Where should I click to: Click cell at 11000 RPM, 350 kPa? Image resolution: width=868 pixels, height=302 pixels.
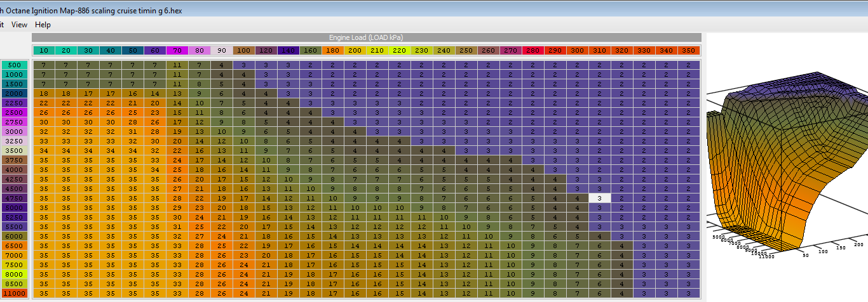689,293
